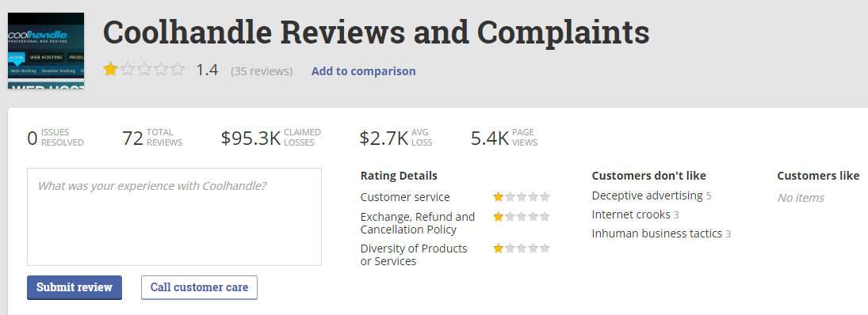Screen dimensions: 868x315
Task: Click the Exchange, Refund and Cancellation Policy stars
Action: click(522, 217)
